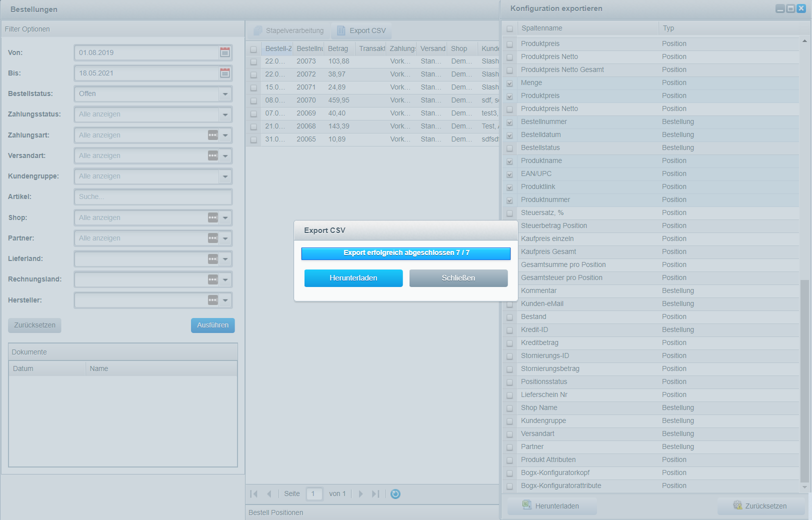Expand the Hersteller dropdown arrow
This screenshot has width=812, height=520.
click(x=225, y=300)
